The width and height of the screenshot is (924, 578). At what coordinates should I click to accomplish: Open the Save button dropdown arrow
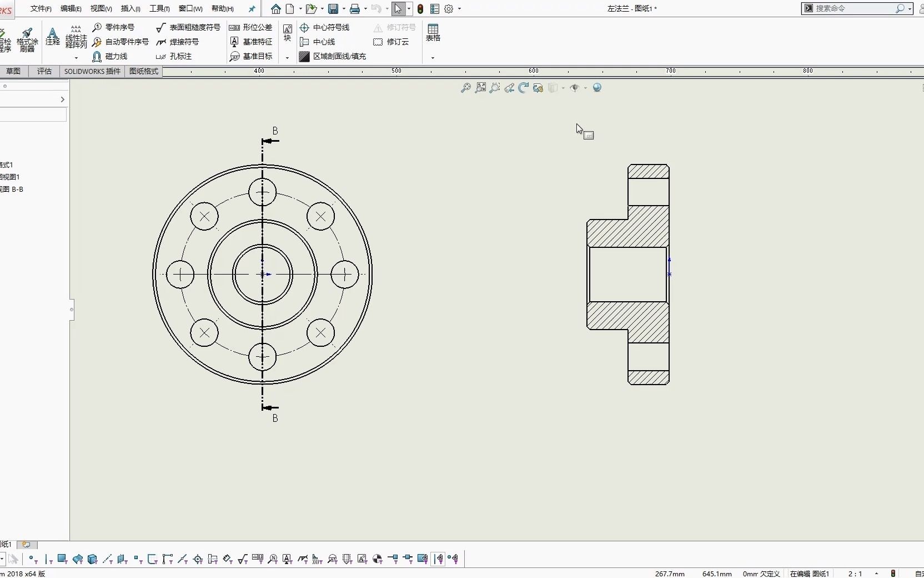tap(343, 9)
